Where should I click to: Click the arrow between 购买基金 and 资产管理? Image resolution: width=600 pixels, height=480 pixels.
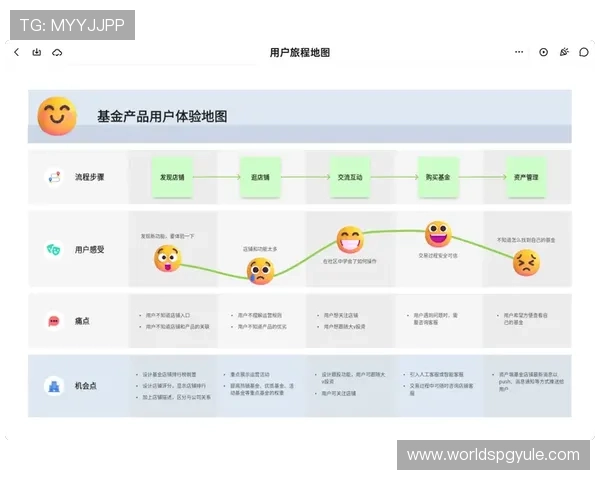[x=483, y=177]
